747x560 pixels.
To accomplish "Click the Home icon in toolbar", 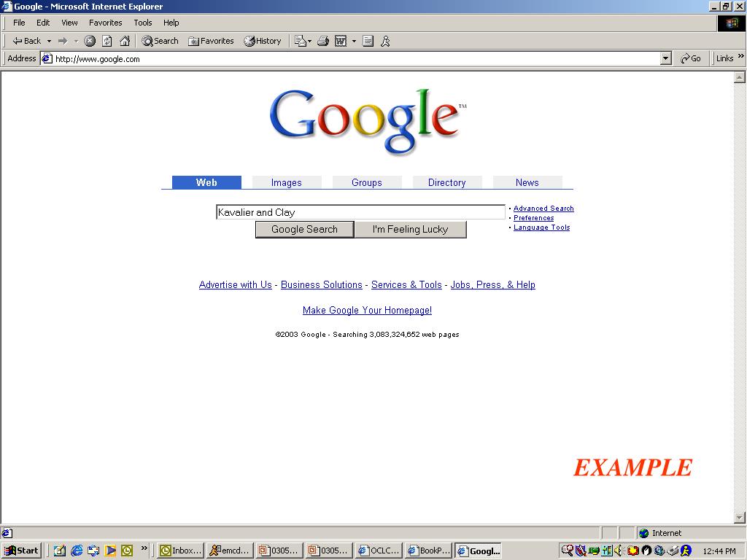I will (x=125, y=41).
